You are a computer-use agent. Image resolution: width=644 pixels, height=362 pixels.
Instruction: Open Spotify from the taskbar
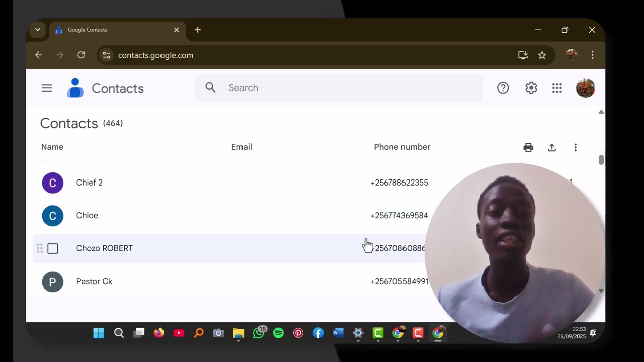278,333
